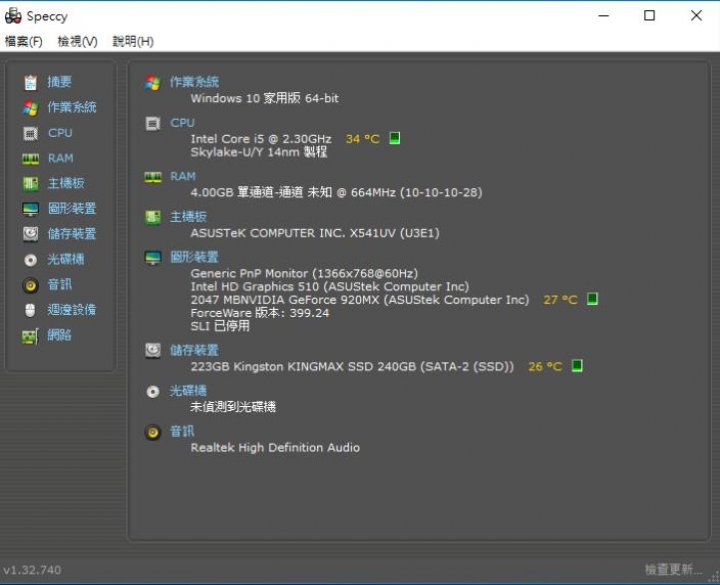This screenshot has height=585, width=720.
Task: Click the 34 °C CPU temperature value
Action: (x=363, y=139)
